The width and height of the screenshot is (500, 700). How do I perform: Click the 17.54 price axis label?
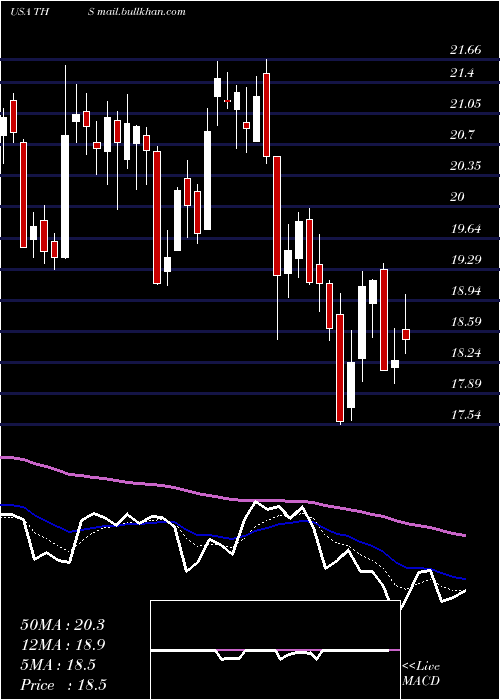tap(466, 415)
